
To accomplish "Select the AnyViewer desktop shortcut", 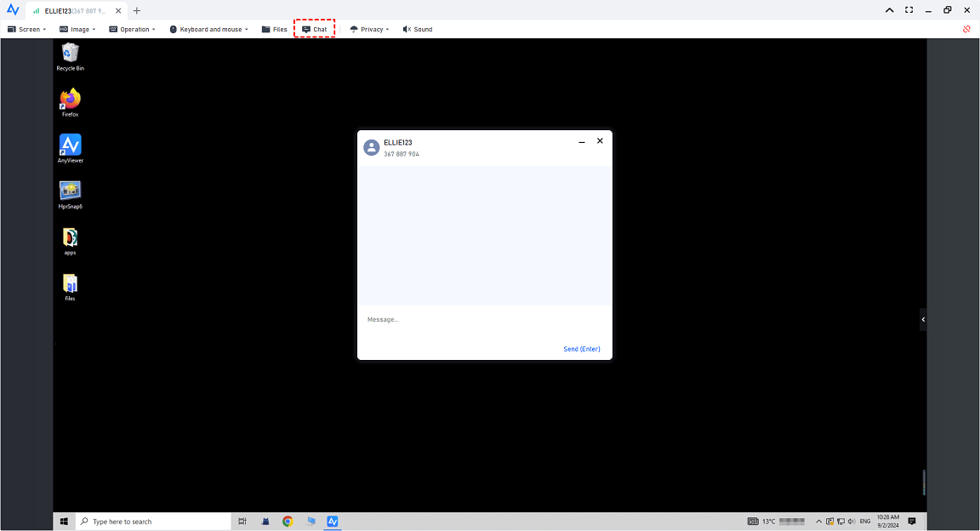I will coord(70,149).
